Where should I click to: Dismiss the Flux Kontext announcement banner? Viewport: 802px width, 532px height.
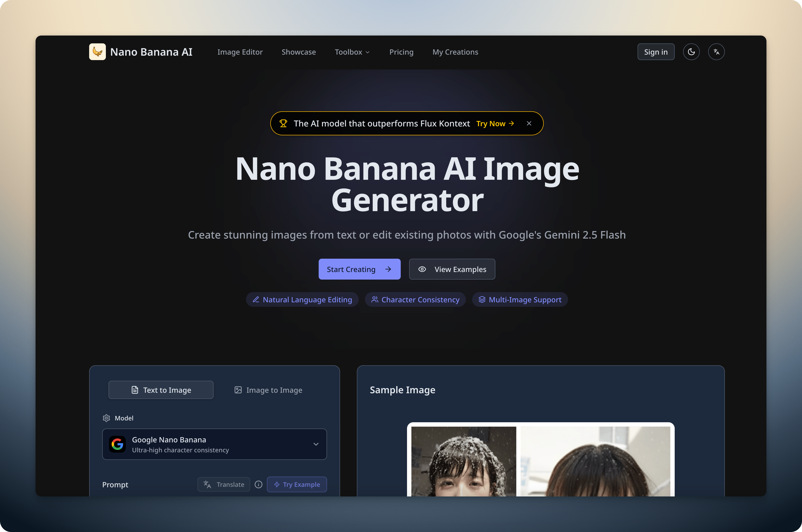529,124
